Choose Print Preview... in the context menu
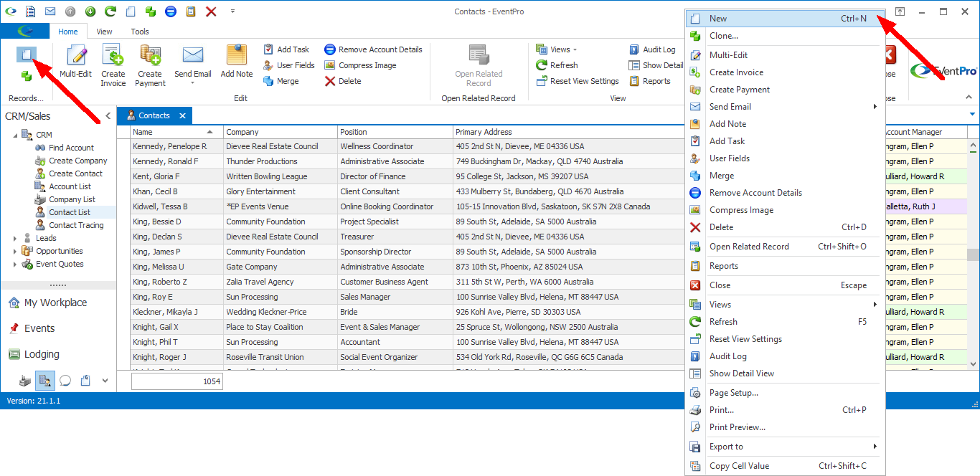 (x=785, y=427)
